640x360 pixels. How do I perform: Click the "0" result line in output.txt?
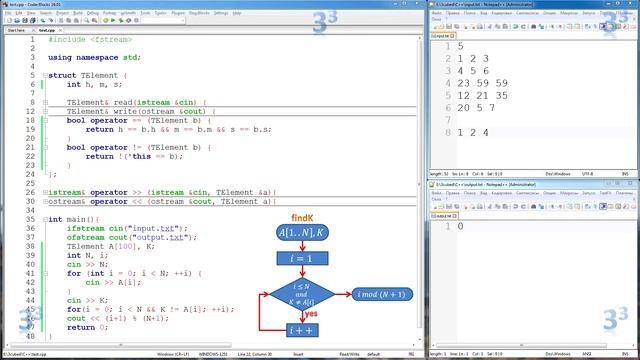460,227
